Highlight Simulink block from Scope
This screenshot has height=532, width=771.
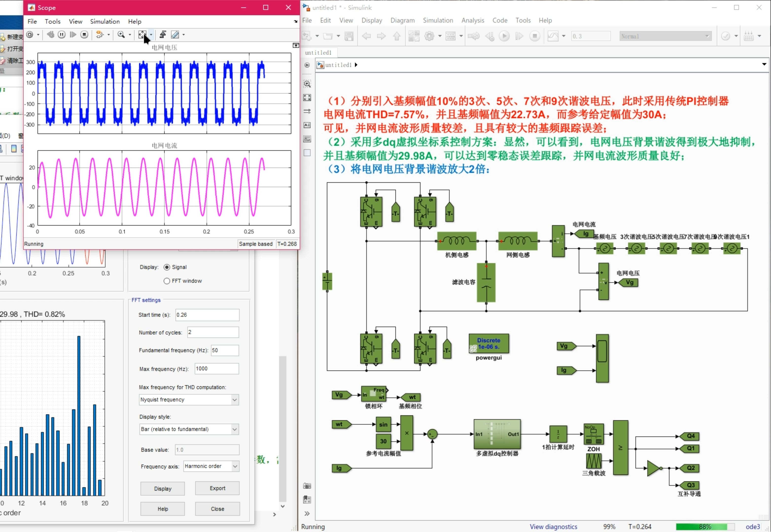pos(100,34)
